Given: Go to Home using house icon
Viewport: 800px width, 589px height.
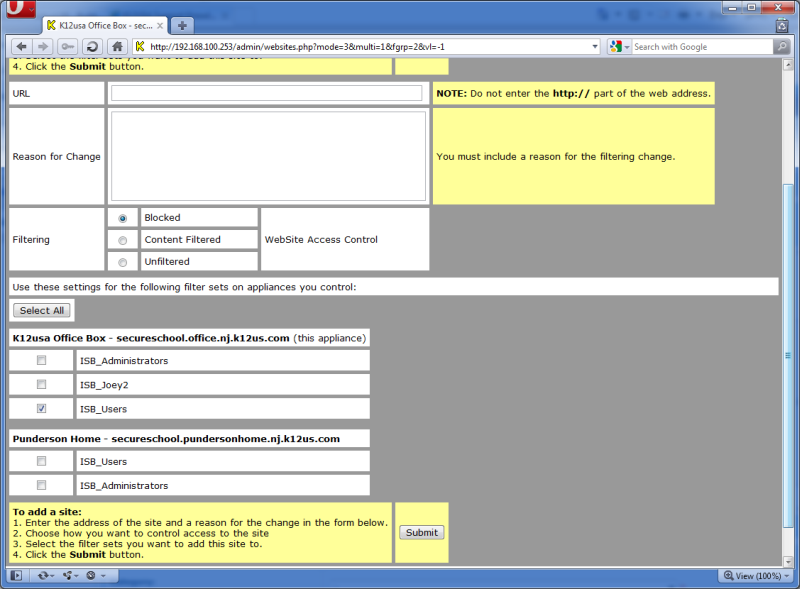Looking at the screenshot, I should pos(117,46).
